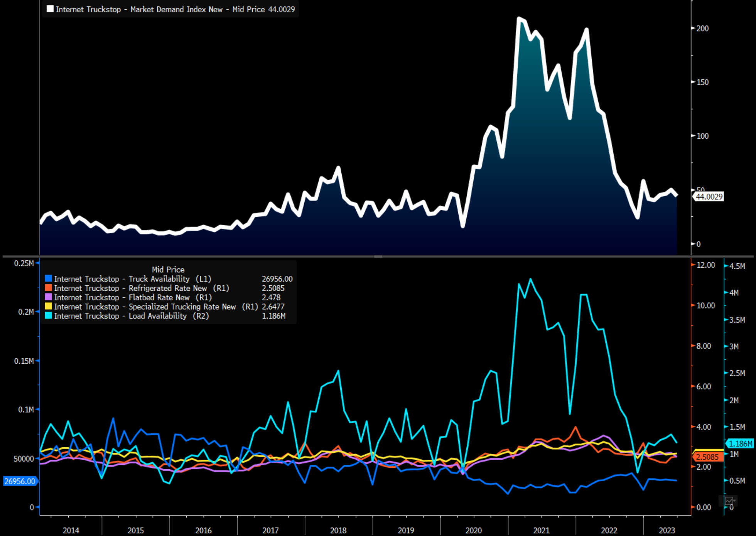Select the Truck Availability (L1) legend entry
Viewport: 756px width, 536px height.
133,279
